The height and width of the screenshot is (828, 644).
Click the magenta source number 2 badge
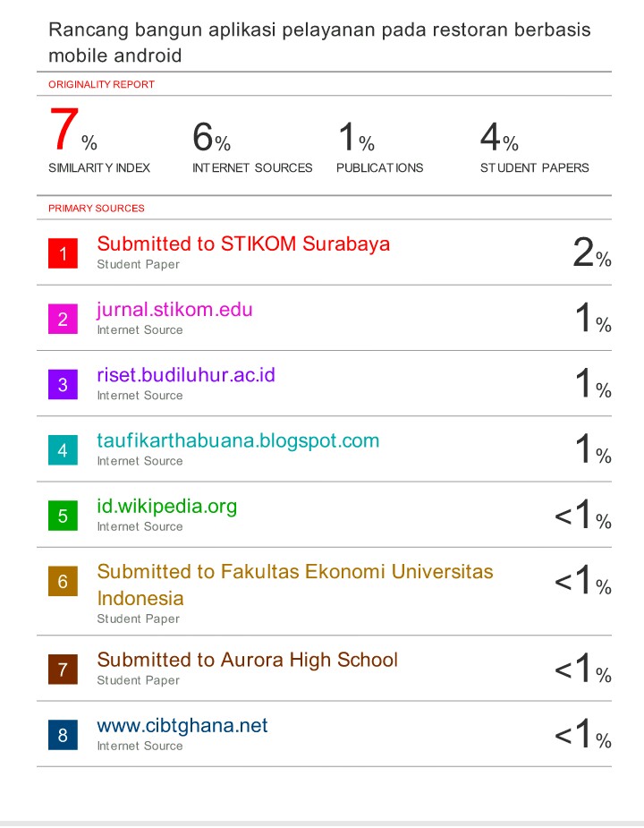[x=63, y=319]
